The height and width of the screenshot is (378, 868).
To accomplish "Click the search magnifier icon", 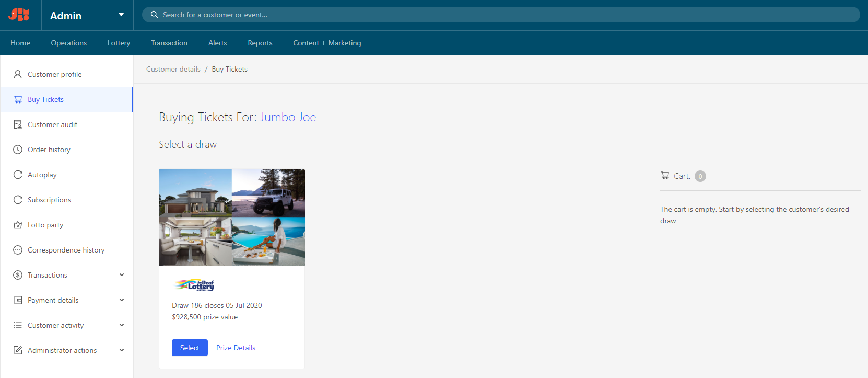I will (x=155, y=15).
